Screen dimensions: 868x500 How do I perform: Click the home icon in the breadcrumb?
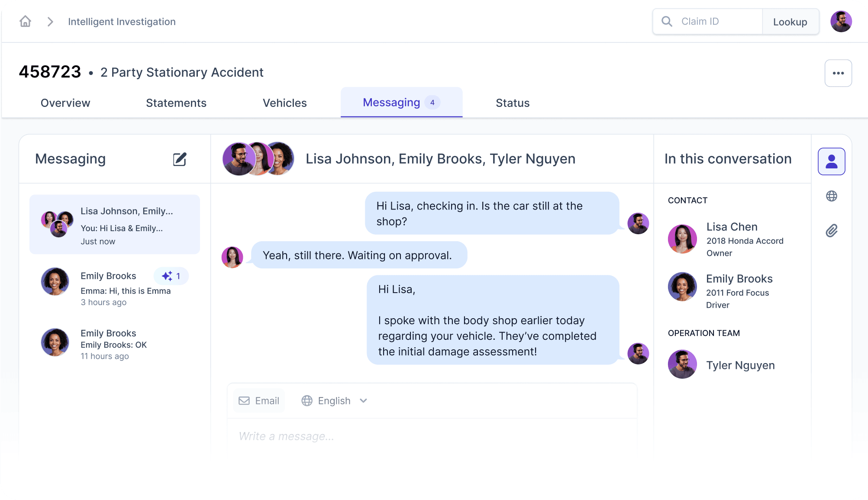tap(25, 21)
